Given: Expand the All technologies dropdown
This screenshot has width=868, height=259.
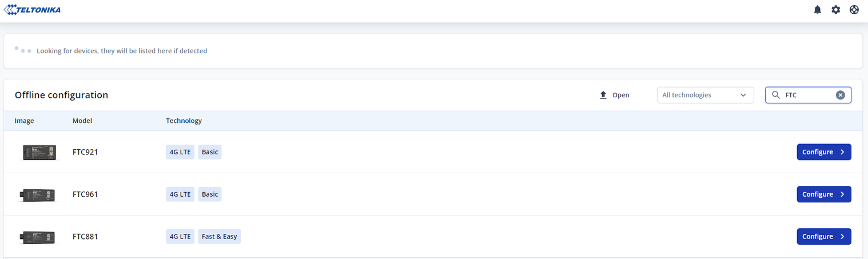Looking at the screenshot, I should coord(704,95).
